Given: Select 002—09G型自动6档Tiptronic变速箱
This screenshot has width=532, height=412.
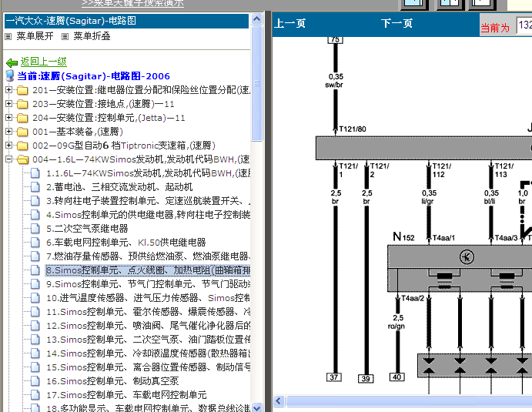Looking at the screenshot, I should pyautogui.click(x=124, y=146).
